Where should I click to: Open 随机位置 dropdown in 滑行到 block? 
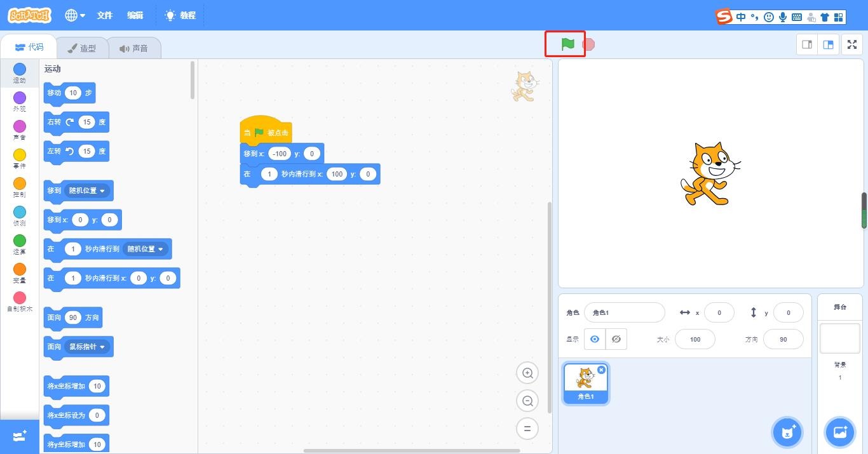146,249
